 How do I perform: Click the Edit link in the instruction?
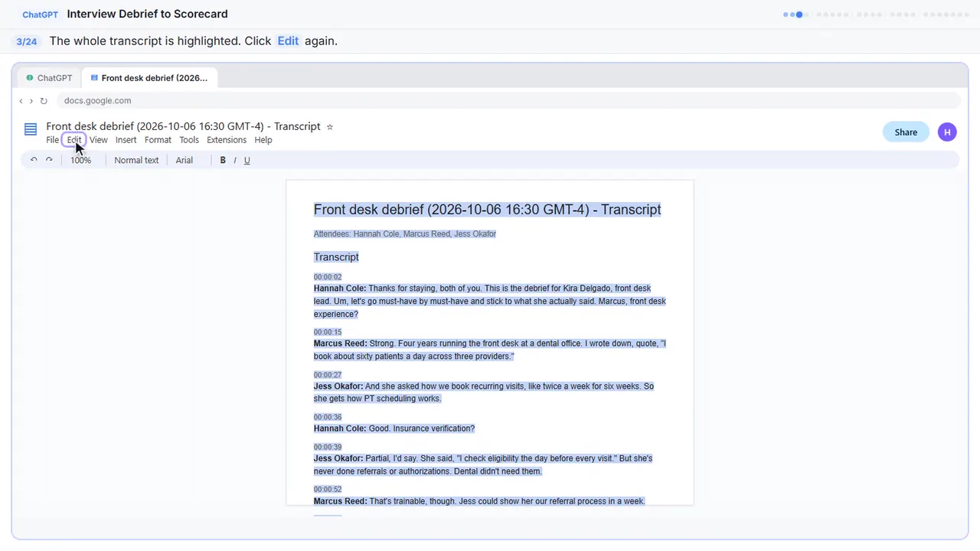tap(288, 41)
